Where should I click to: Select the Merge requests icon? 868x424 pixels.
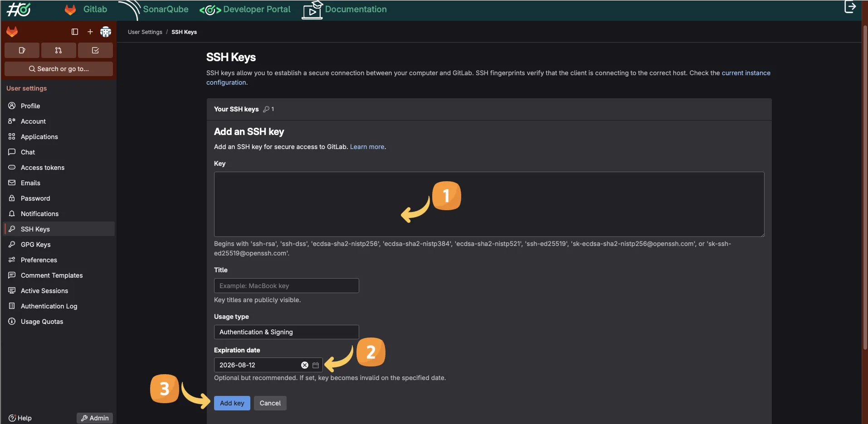click(59, 50)
